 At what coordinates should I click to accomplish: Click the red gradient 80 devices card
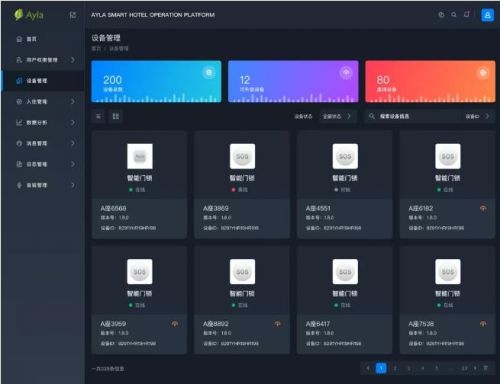pos(430,82)
